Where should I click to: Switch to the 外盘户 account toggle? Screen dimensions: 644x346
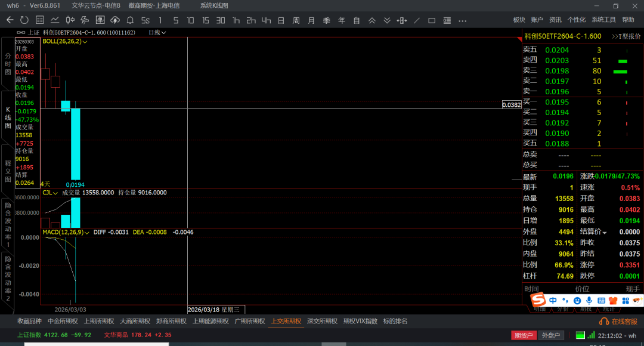point(550,335)
